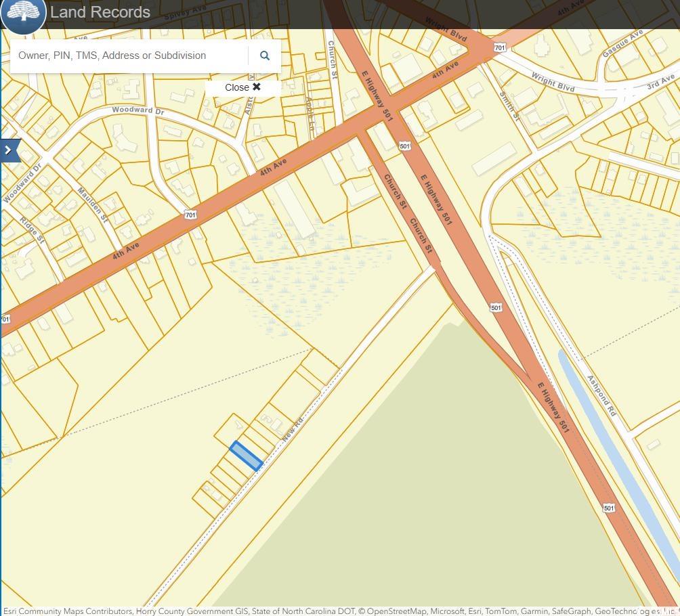This screenshot has width=680, height=616.
Task: Click the Ashpond Rd street label
Action: click(x=601, y=395)
